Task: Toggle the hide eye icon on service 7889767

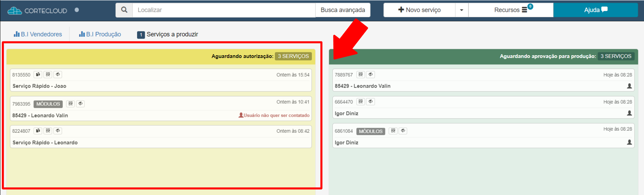Action: point(371,74)
